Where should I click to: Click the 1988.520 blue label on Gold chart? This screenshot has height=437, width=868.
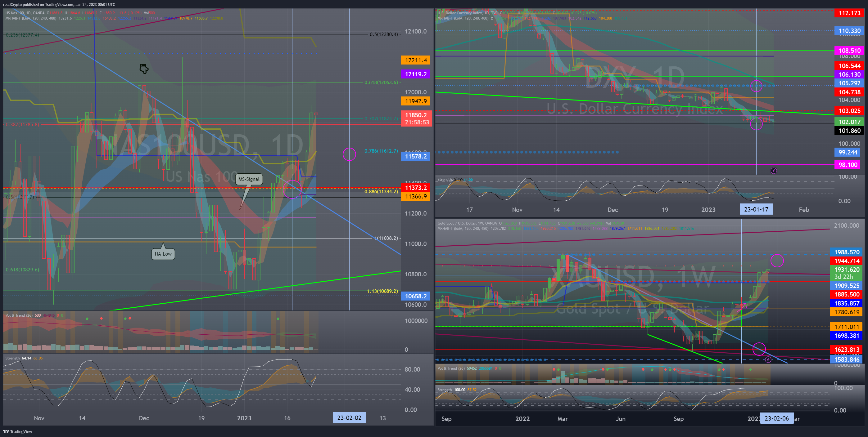pos(847,252)
